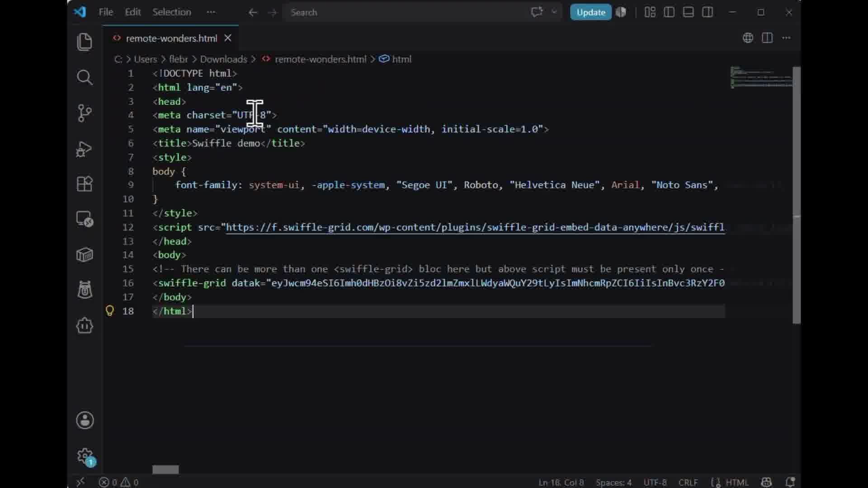Click Ln 18, Col 8 cursor position
868x488 pixels.
[x=561, y=482]
